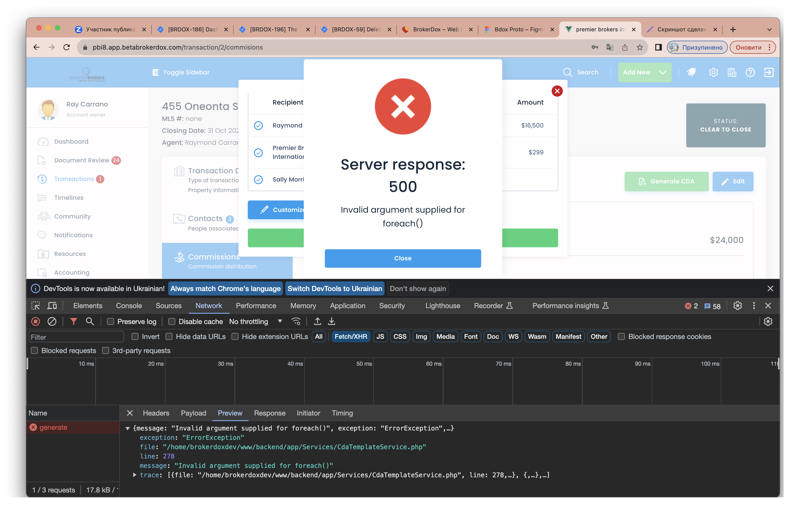Open network conditions wifi icon
Screen dimensions: 806x532
[x=296, y=321]
